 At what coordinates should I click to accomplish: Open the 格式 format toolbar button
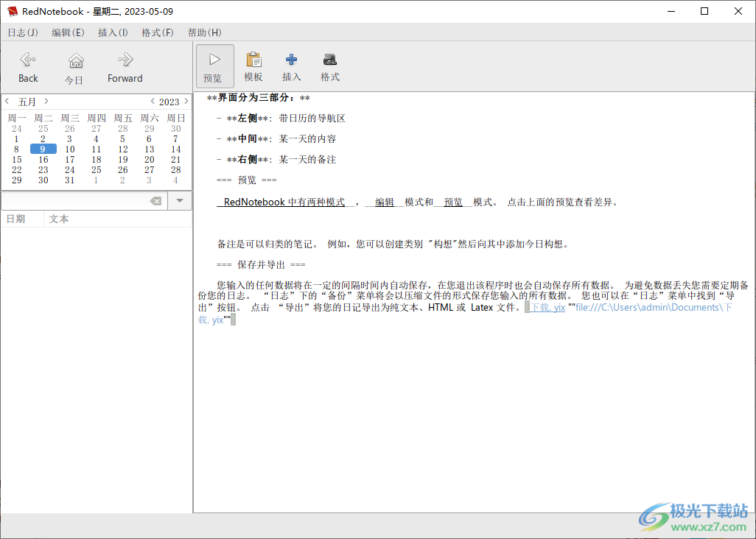330,66
